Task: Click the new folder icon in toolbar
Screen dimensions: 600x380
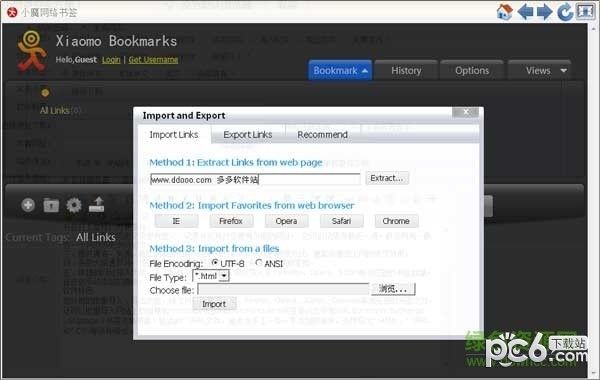Action: click(x=51, y=205)
